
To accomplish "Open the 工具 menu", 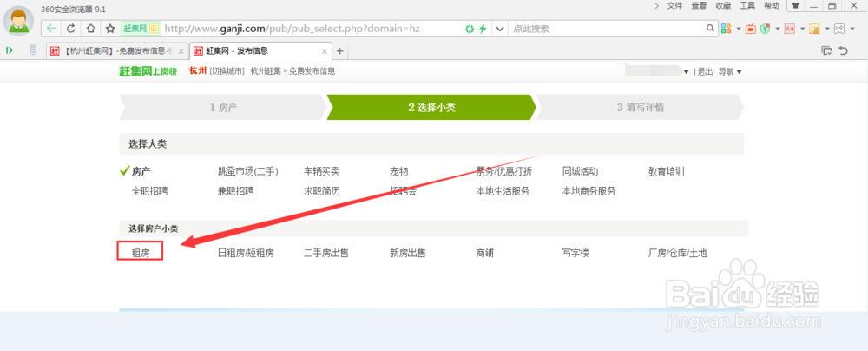I will 747,5.
